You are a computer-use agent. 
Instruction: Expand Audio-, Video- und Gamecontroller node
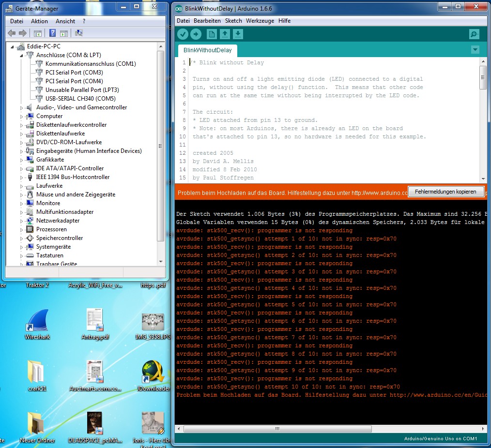pos(22,108)
